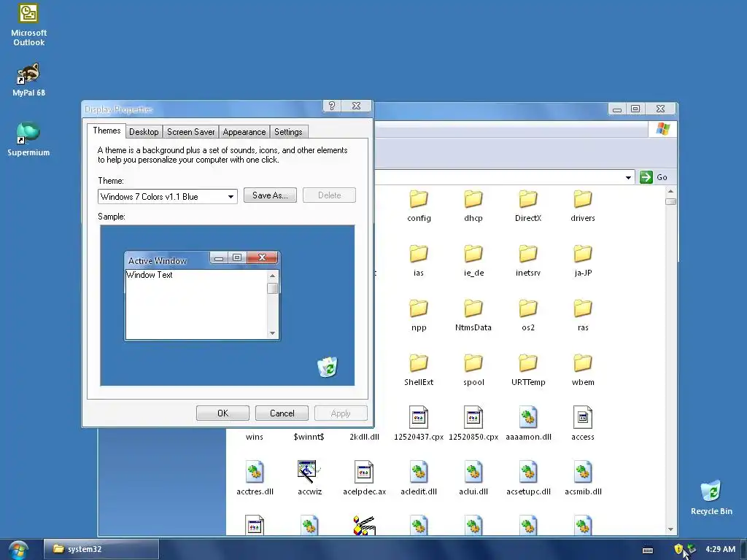This screenshot has height=560, width=747.
Task: Activate the system32 taskbar button
Action: 101,549
